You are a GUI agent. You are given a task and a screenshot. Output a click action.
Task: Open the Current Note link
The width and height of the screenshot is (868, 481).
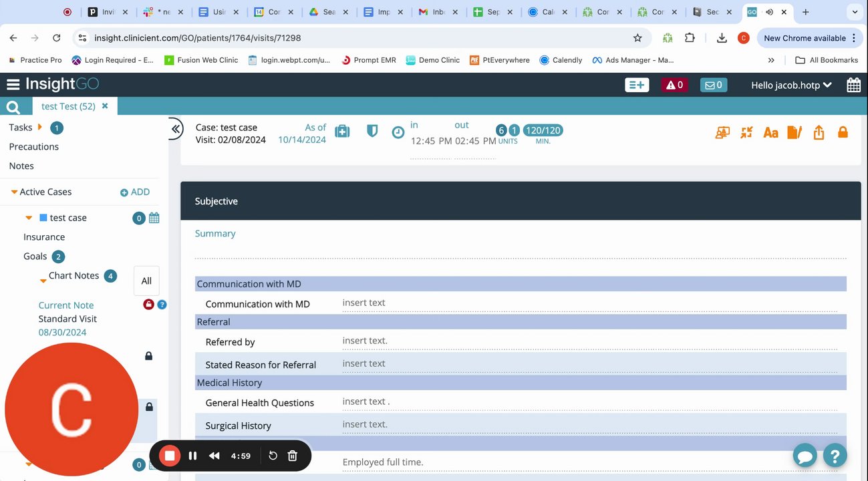pos(66,305)
